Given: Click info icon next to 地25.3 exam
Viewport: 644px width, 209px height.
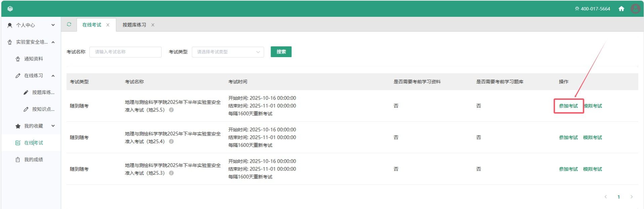Looking at the screenshot, I should [171, 173].
